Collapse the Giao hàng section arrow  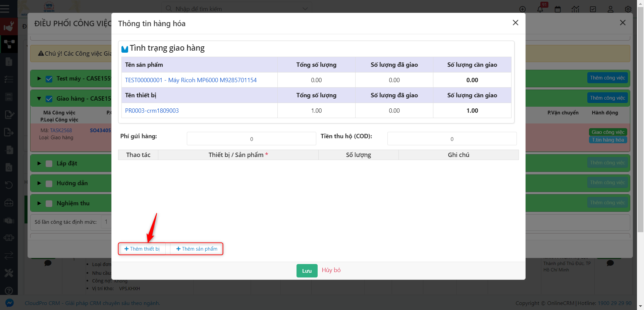(x=39, y=99)
